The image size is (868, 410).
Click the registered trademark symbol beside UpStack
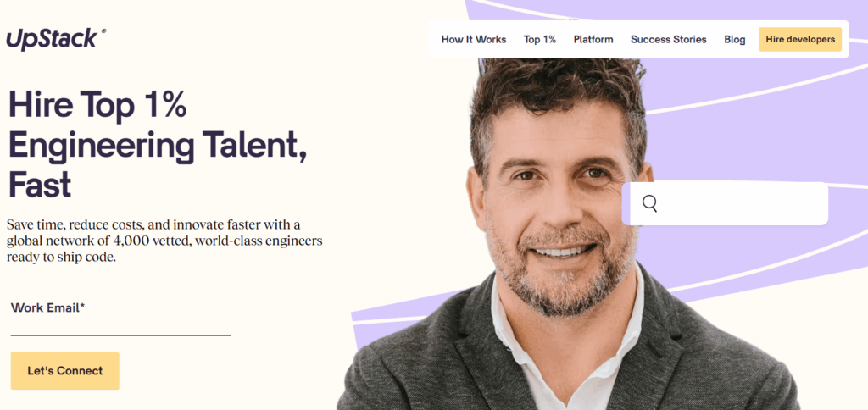[103, 32]
